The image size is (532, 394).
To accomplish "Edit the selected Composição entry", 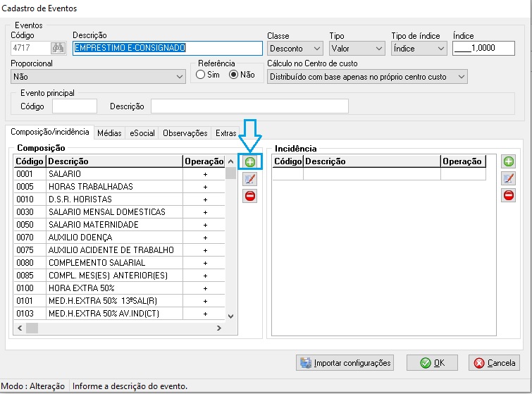I will pyautogui.click(x=249, y=179).
